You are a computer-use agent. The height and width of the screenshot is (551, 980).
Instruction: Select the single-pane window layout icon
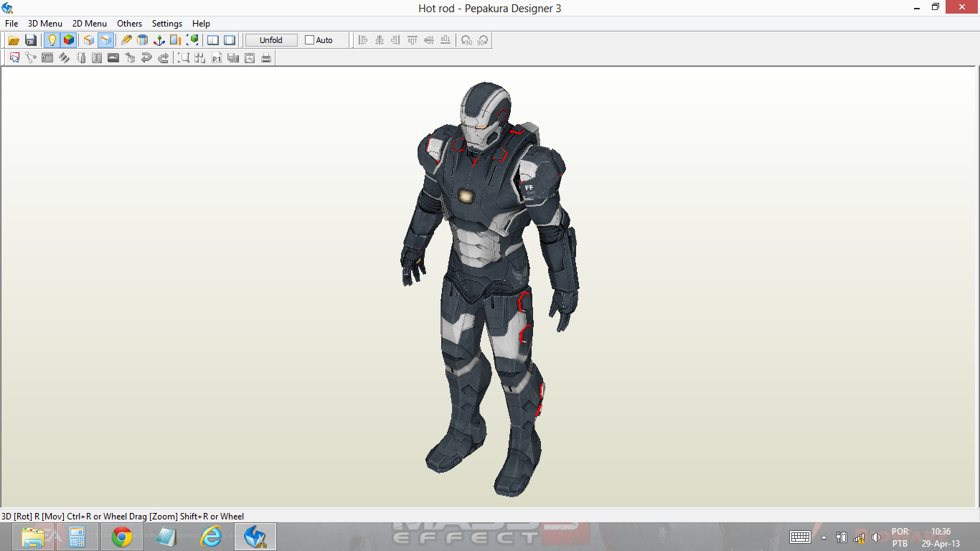230,40
